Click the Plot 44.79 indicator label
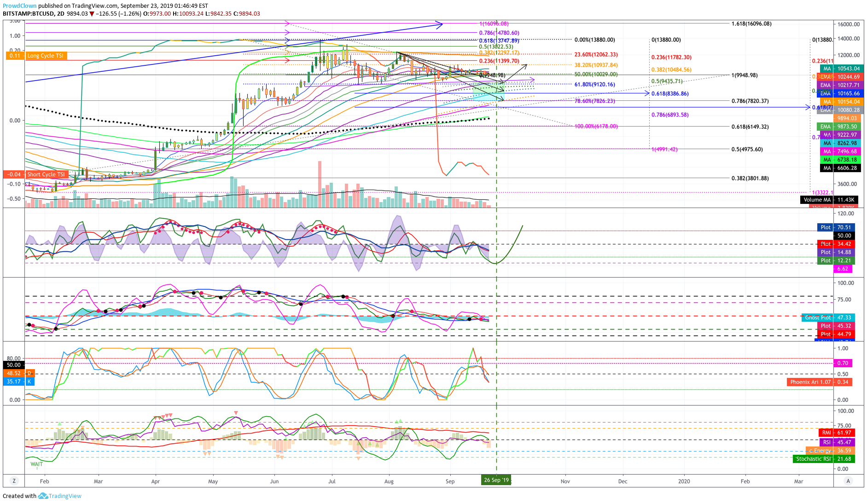Viewport: 867px width, 504px height. tap(836, 334)
